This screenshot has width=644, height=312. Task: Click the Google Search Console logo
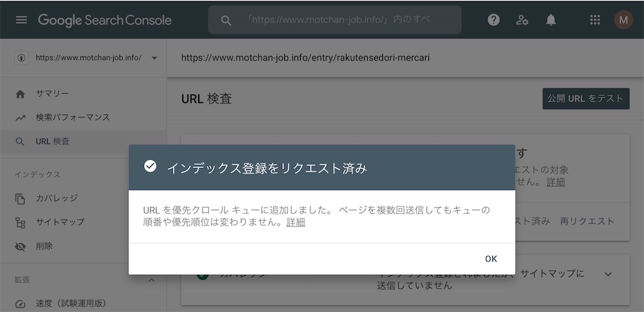105,19
